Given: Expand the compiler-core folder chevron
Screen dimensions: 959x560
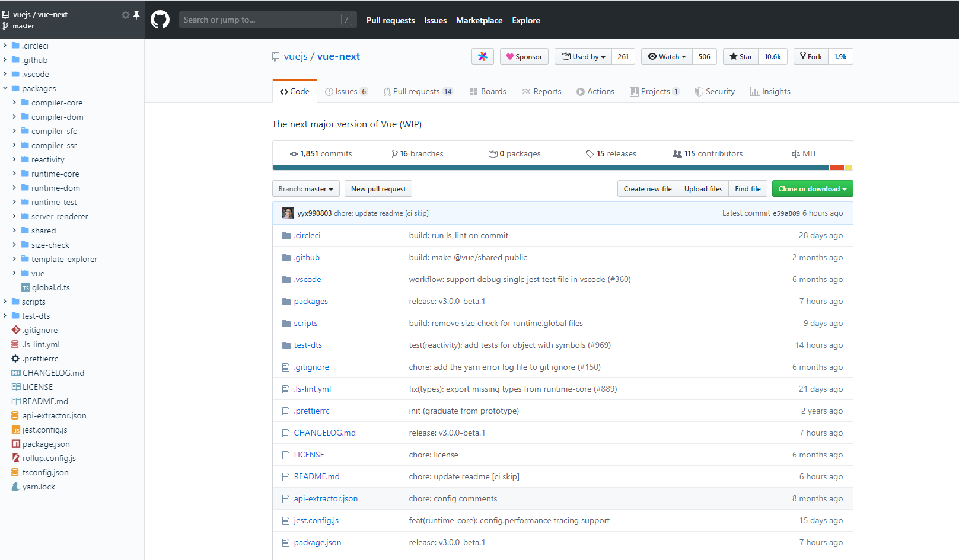Looking at the screenshot, I should point(15,103).
